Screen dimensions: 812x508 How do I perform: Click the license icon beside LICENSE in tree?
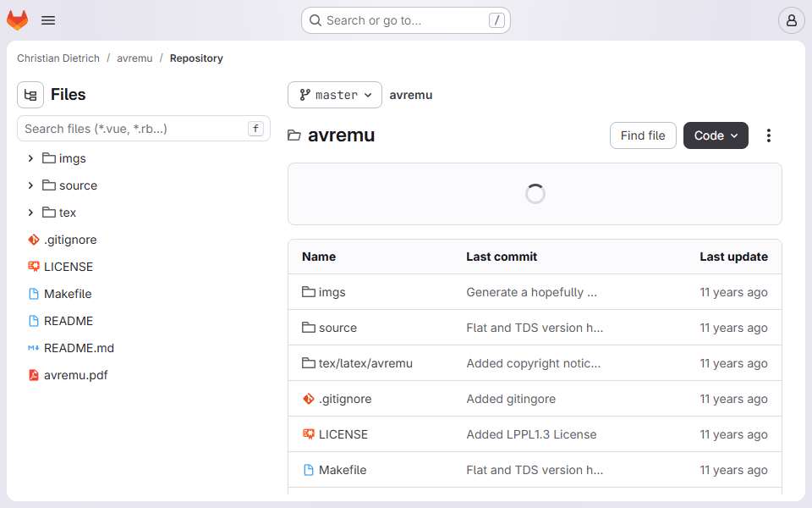(x=34, y=267)
